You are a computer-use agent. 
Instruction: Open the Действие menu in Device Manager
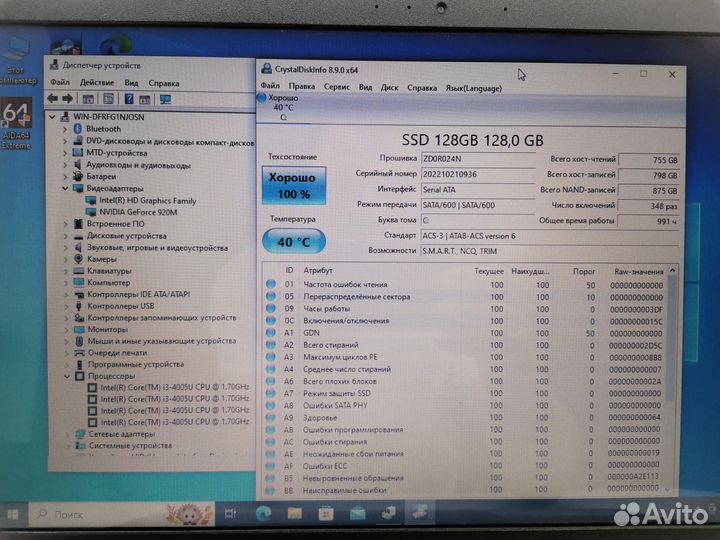click(x=97, y=83)
